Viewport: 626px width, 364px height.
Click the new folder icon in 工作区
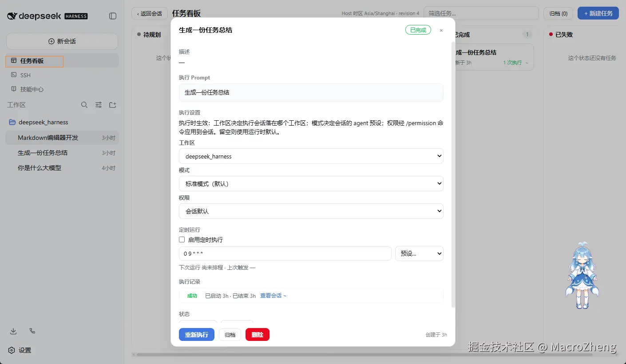coord(113,105)
